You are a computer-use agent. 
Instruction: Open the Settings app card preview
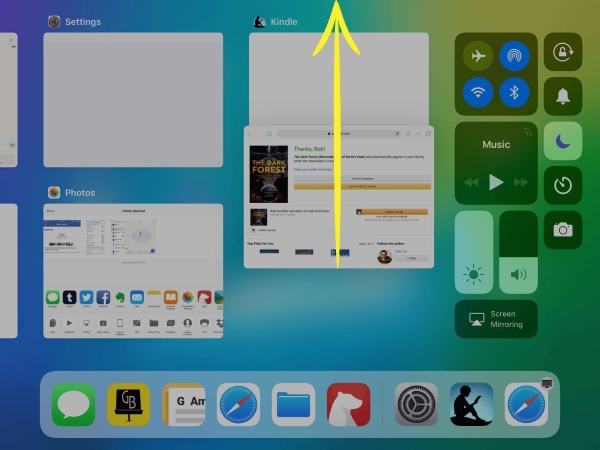[x=133, y=100]
